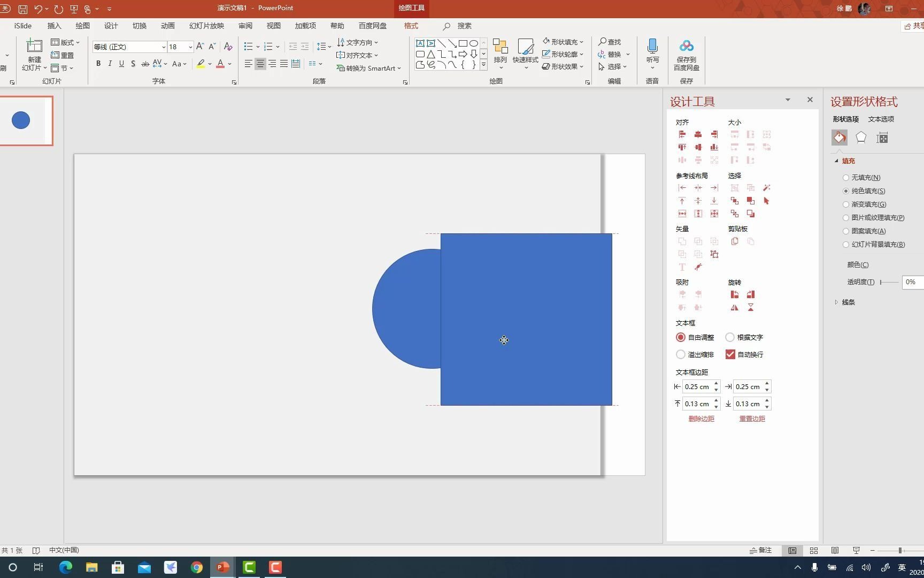Enable the 自动换行 checkbox

point(730,354)
